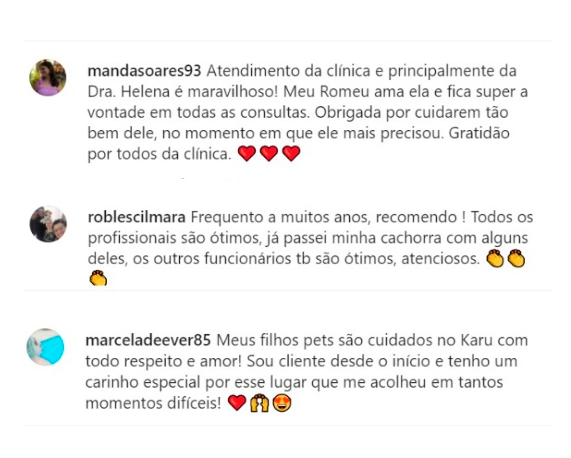
Task: Open mandasoares93 profile picture
Action: (48, 78)
